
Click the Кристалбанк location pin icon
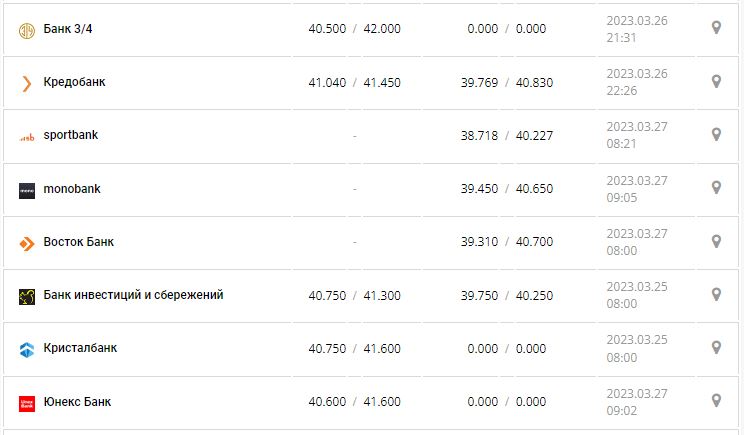click(x=716, y=347)
